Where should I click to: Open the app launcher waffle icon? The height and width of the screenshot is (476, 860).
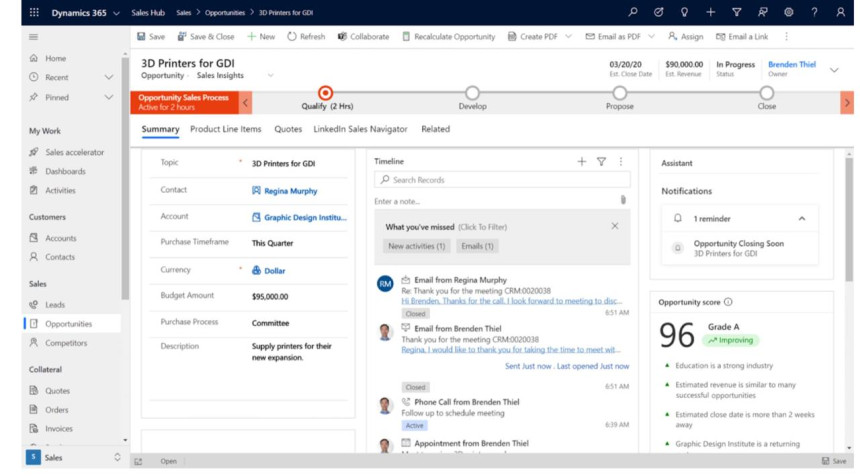click(x=34, y=12)
